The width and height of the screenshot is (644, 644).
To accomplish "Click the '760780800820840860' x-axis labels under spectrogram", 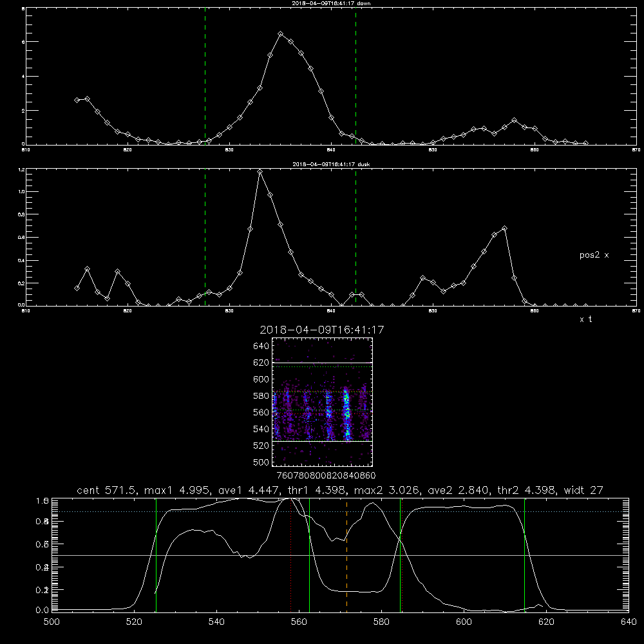I will [326, 476].
